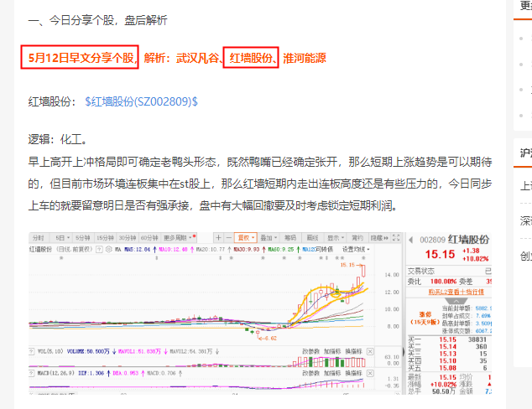Open the 5日 period dropdown
The image size is (532, 409).
pyautogui.click(x=62, y=238)
